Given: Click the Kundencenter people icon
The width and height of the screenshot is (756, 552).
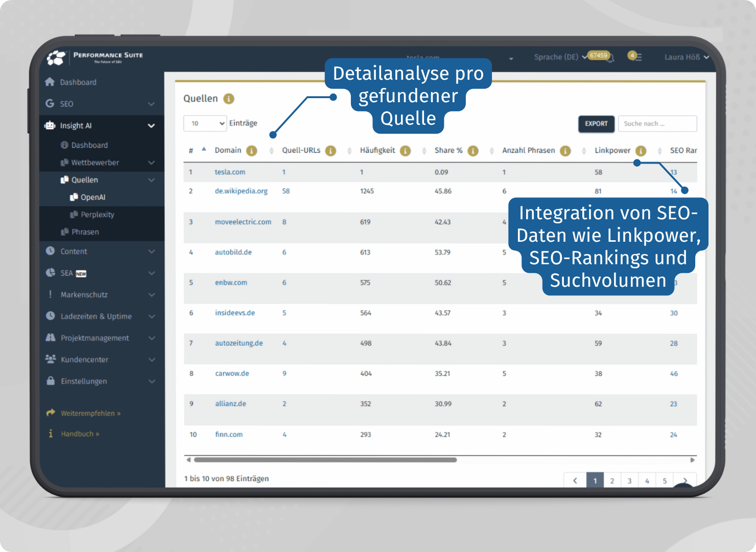Looking at the screenshot, I should pos(50,359).
